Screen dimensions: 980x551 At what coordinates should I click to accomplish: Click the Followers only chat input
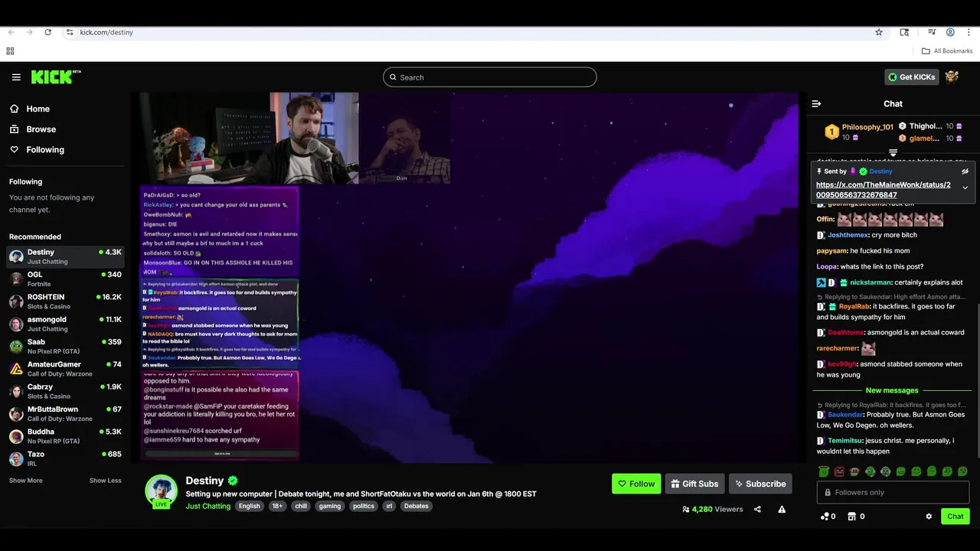(893, 492)
